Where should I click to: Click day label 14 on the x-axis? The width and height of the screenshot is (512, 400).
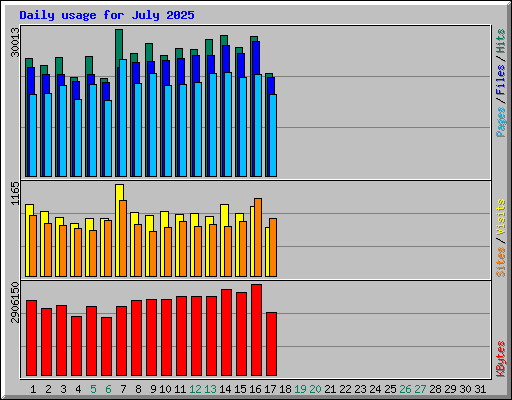coord(225,389)
